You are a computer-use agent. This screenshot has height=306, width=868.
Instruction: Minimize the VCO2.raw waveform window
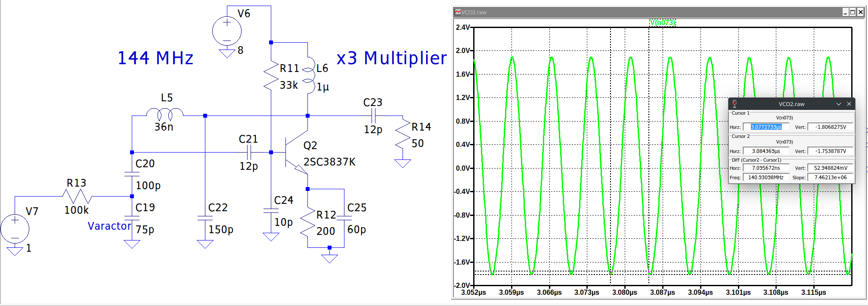coord(845,12)
